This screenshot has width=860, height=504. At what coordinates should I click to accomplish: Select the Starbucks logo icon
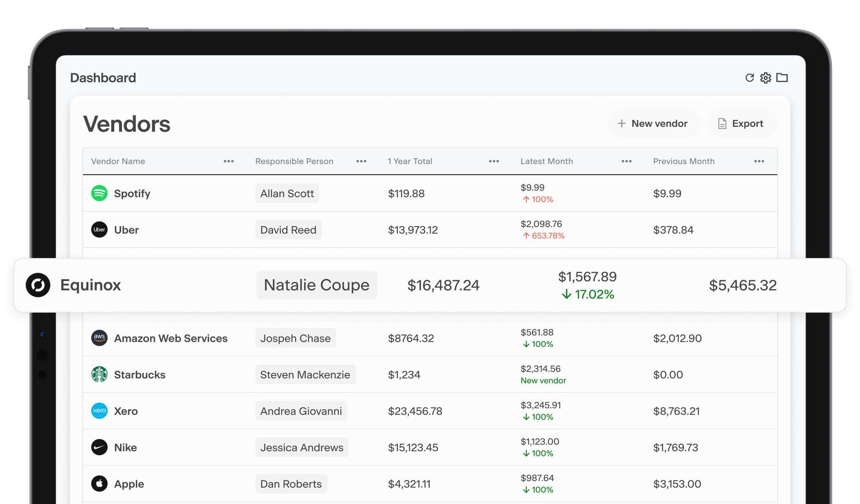point(99,374)
